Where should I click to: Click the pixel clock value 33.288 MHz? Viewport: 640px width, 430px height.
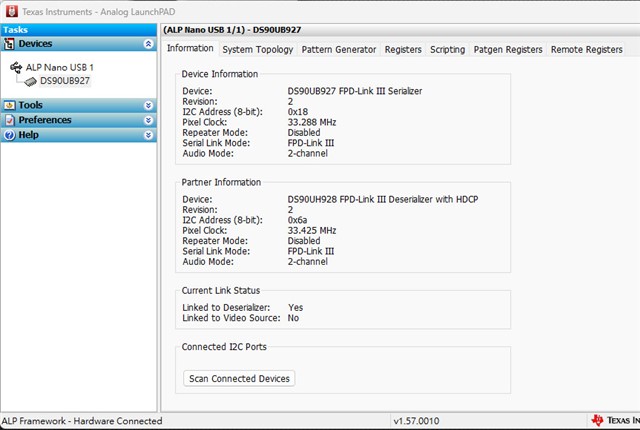pos(312,122)
